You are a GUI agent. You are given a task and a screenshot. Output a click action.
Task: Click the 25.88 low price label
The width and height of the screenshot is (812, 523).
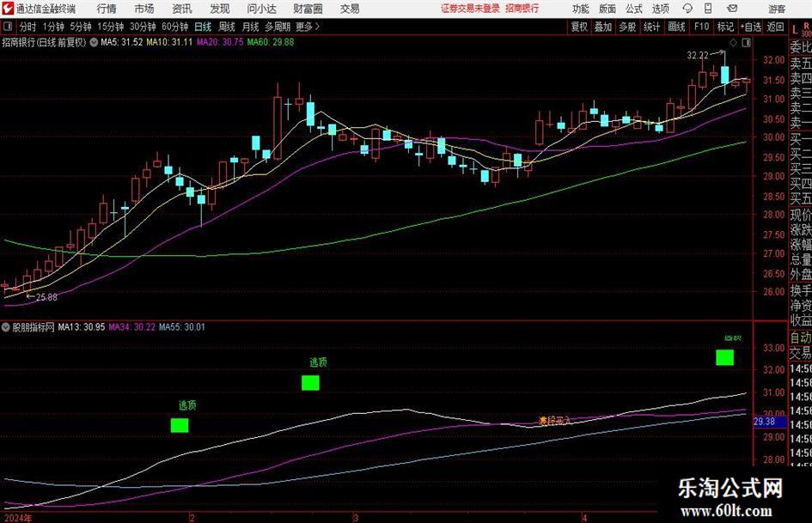click(x=46, y=297)
